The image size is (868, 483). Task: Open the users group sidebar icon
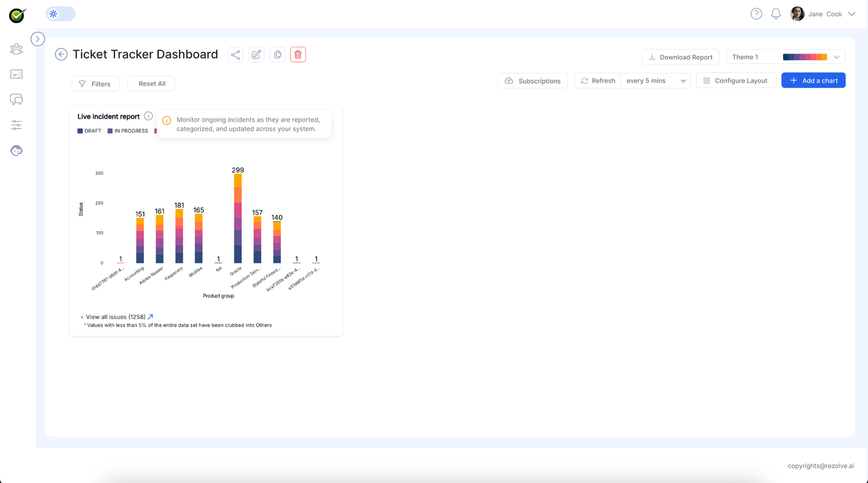pos(16,49)
